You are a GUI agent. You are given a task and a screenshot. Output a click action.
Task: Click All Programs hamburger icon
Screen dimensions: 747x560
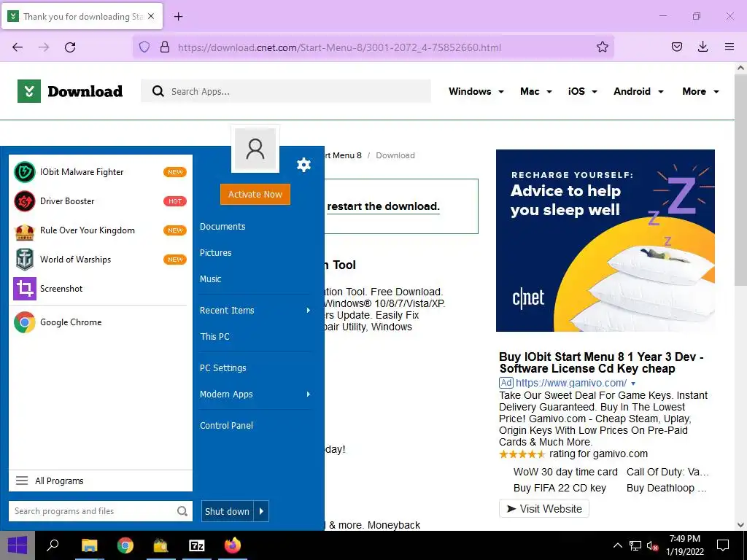click(22, 481)
